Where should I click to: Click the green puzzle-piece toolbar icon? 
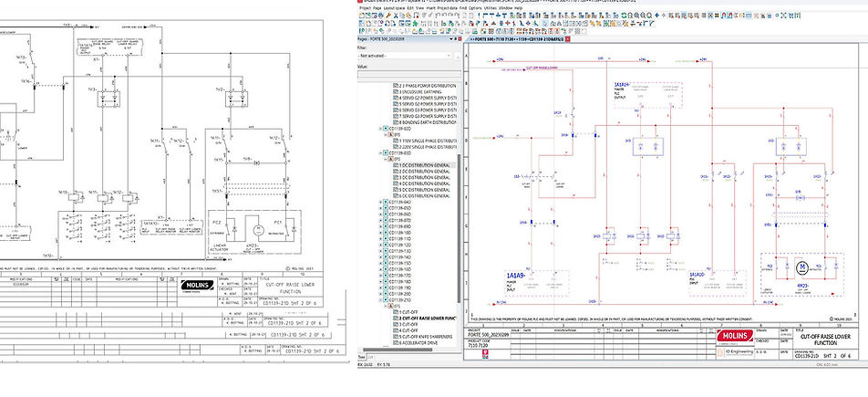415,24
